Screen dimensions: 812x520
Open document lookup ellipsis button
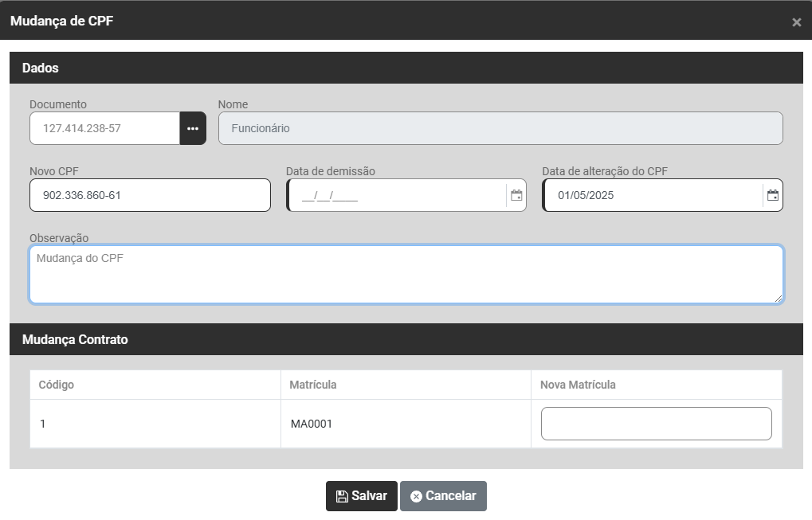pos(193,128)
